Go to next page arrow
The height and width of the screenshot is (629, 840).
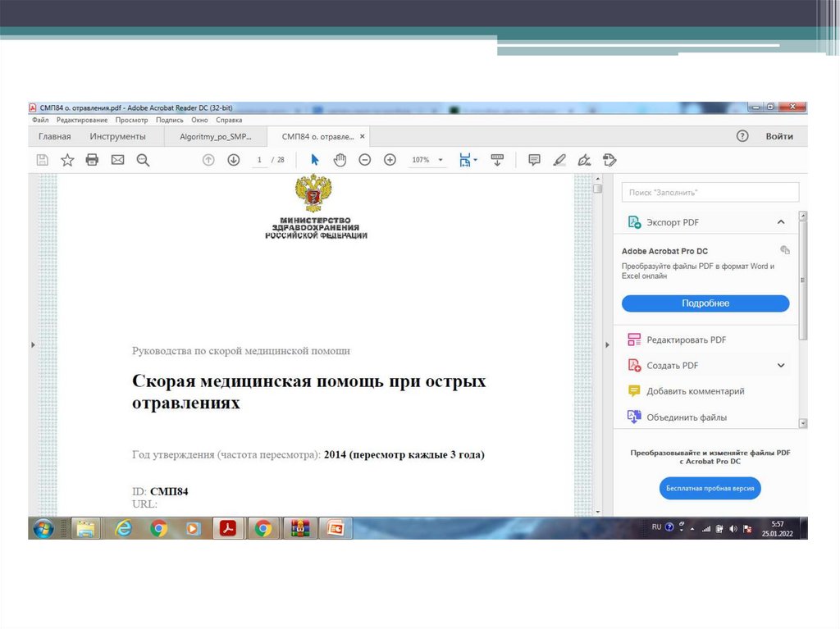click(234, 160)
